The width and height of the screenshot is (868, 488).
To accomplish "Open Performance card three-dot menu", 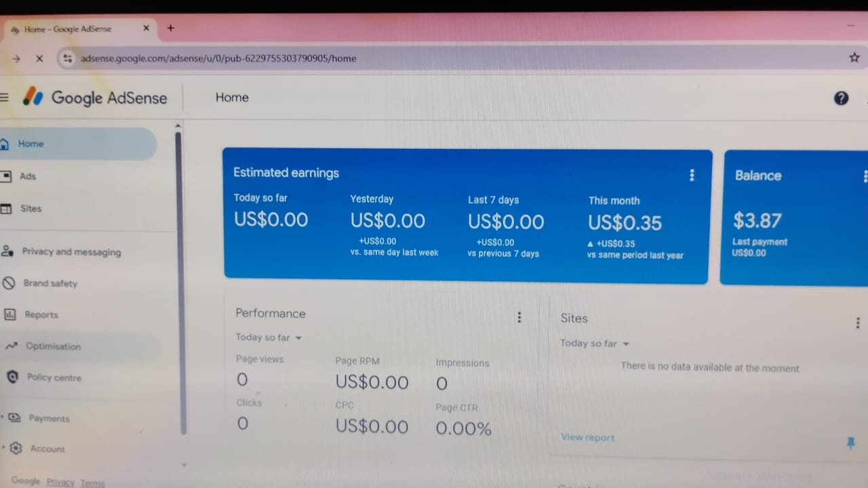I will tap(519, 317).
